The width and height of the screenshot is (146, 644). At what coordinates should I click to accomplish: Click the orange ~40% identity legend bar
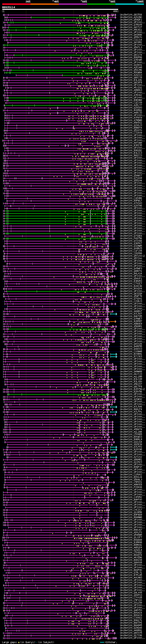pyautogui.click(x=45, y=4)
